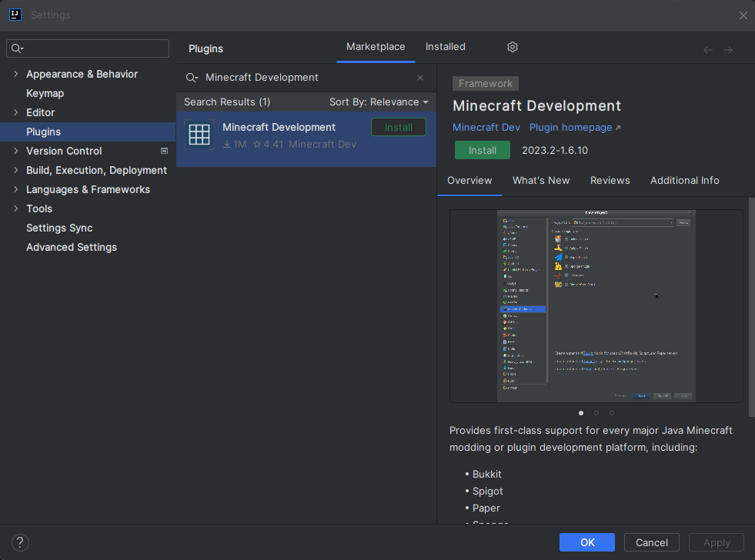
Task: Click the plugin search magnifier icon
Action: 192,78
